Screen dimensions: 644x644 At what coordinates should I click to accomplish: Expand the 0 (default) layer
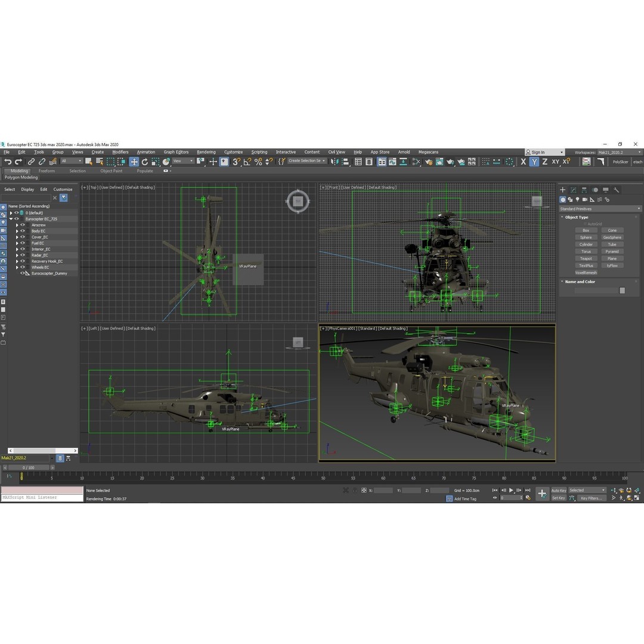(x=11, y=213)
